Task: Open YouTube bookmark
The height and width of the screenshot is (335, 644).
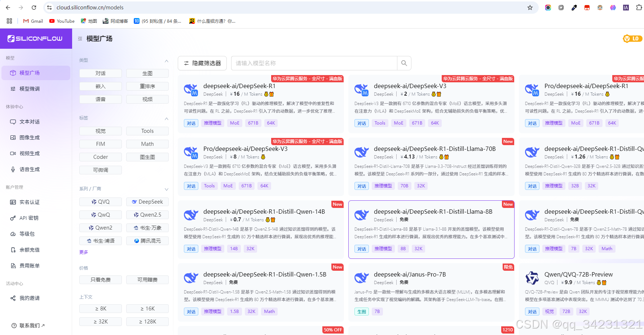Action: tap(62, 21)
